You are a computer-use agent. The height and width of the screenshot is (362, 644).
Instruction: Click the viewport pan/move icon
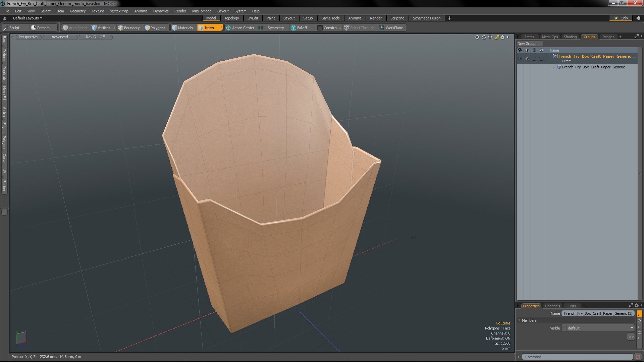coord(477,37)
